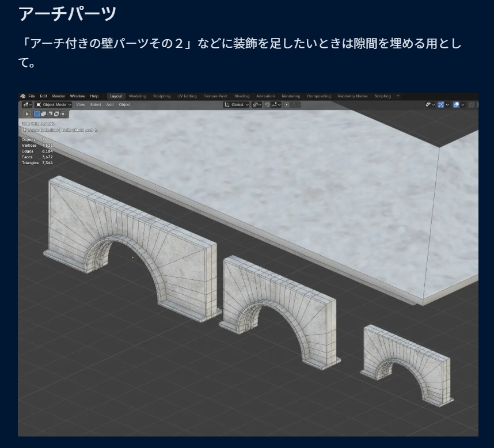Viewport: 494px width, 448px height.
Task: Select the Box Select mode icon
Action: tap(36, 114)
